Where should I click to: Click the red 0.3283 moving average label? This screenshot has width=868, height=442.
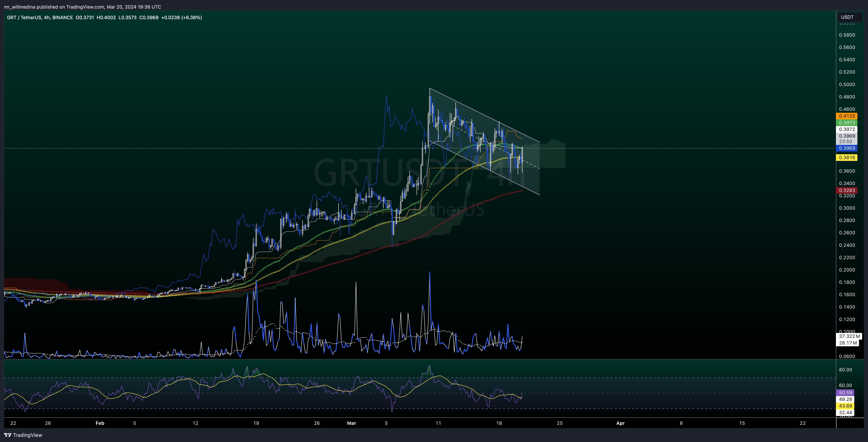(847, 190)
